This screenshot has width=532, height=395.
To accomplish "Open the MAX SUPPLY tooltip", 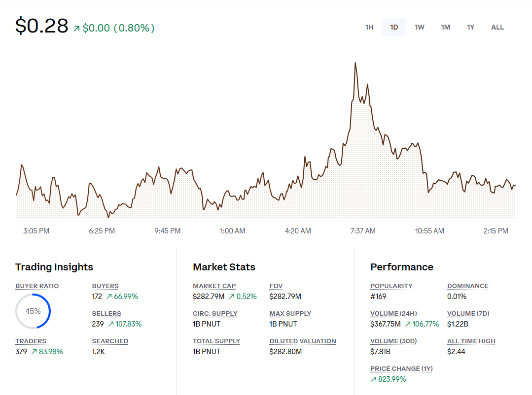I will pos(290,313).
